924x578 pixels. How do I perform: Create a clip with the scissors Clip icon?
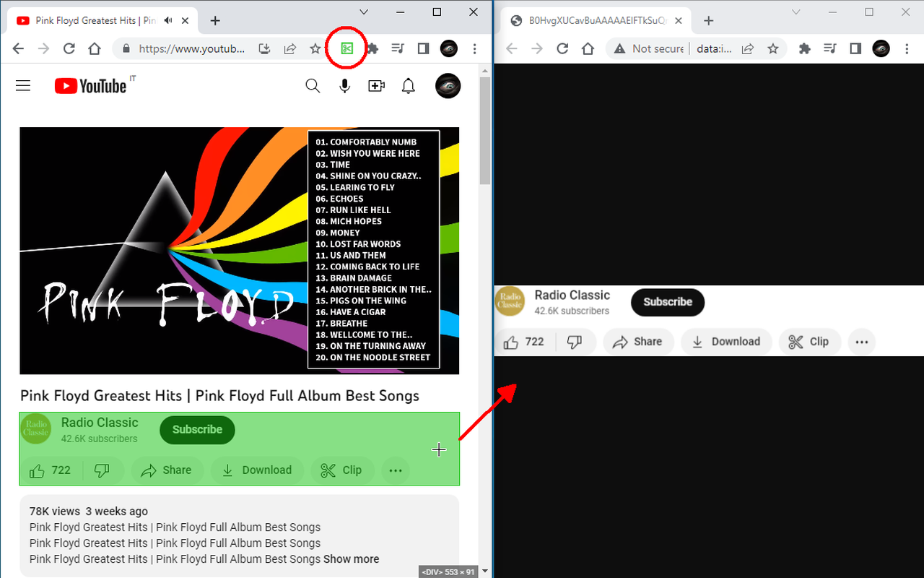coord(342,470)
